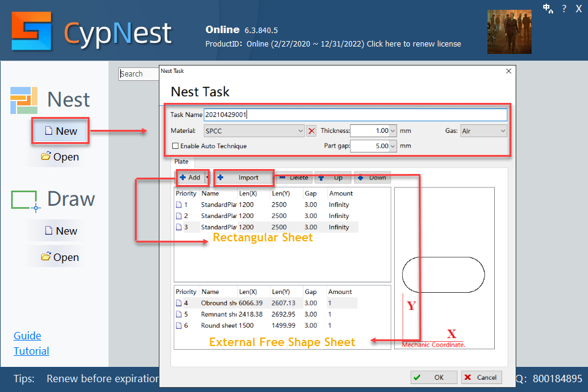This screenshot has height=392, width=588.
Task: Click Open under the Nest section
Action: 60,157
